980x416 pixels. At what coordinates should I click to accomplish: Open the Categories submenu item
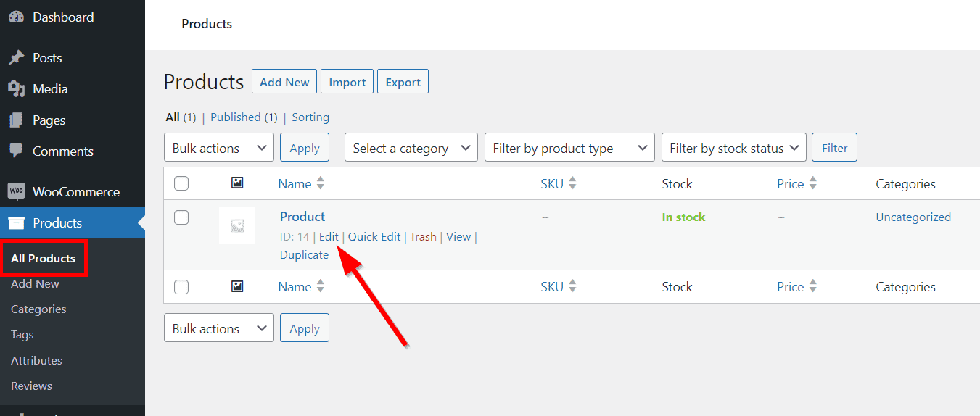click(x=38, y=309)
